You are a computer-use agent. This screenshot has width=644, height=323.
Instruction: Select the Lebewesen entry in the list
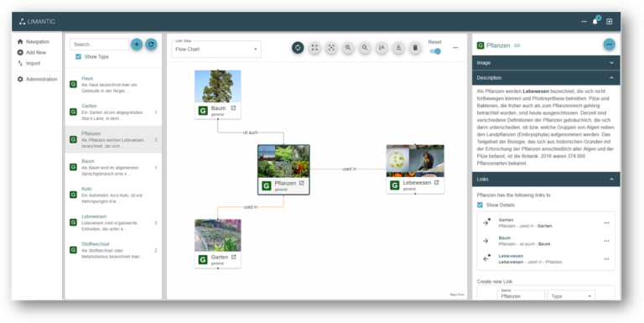pos(113,222)
